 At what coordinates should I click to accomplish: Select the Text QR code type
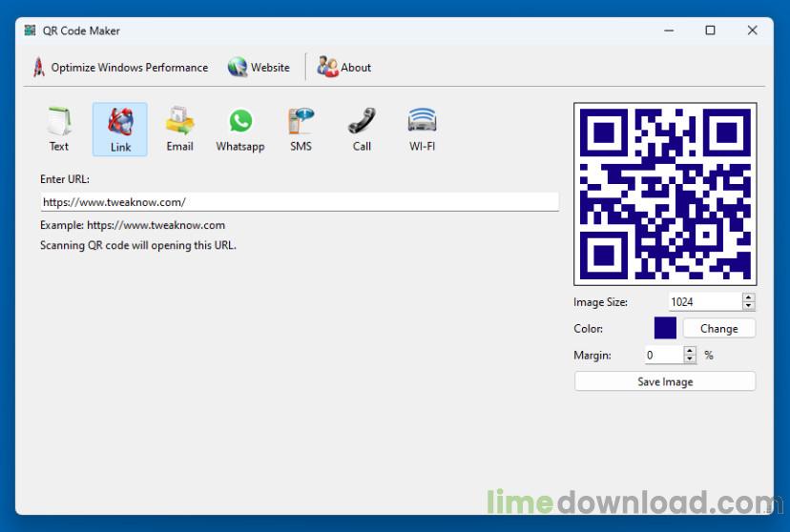[x=59, y=130]
